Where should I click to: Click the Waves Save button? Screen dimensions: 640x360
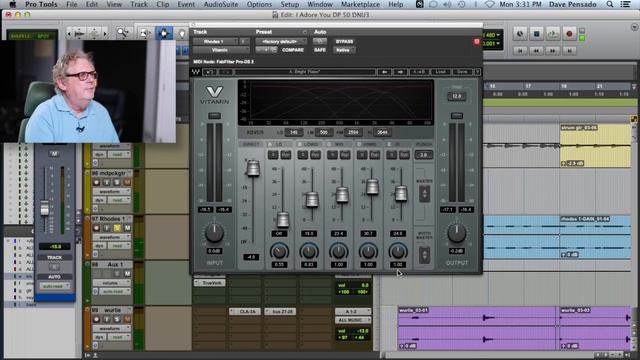coord(462,72)
